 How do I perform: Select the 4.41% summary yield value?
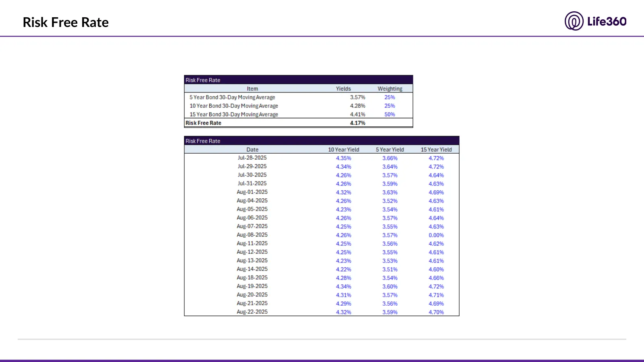(357, 115)
